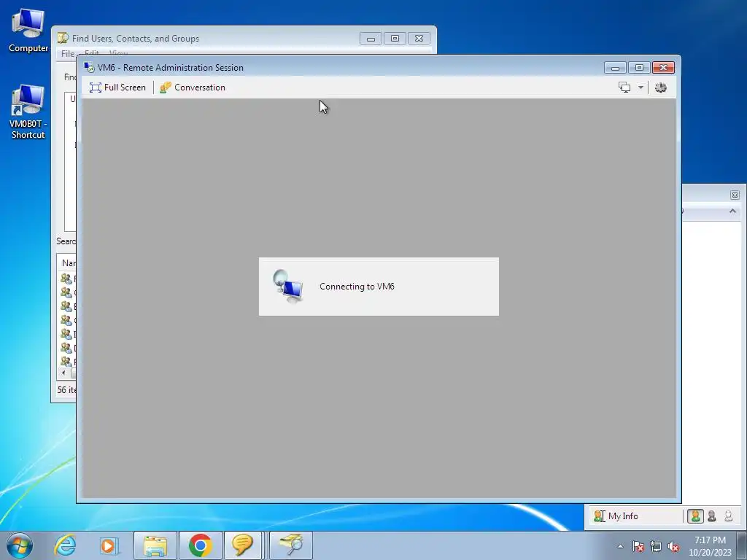747x560 pixels.
Task: Open Windows Explorer from the taskbar
Action: tap(155, 545)
